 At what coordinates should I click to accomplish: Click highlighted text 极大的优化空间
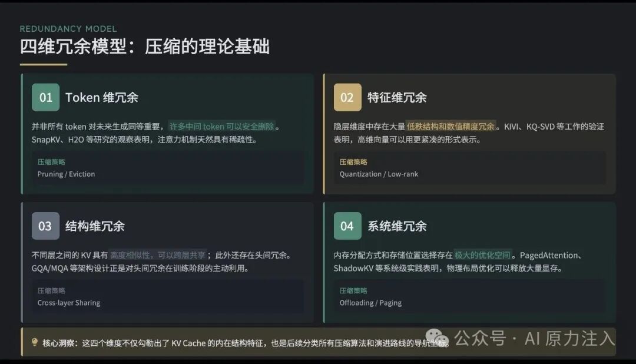pos(482,255)
